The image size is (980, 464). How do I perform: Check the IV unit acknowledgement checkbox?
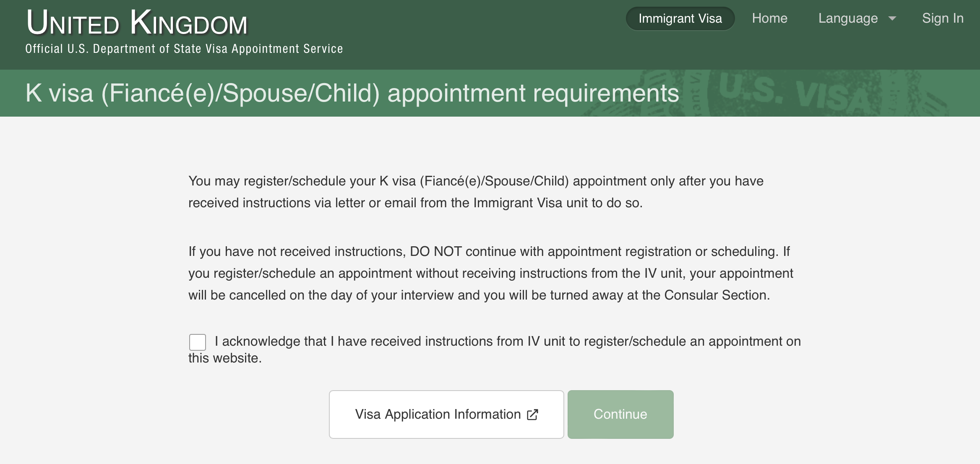click(x=198, y=342)
